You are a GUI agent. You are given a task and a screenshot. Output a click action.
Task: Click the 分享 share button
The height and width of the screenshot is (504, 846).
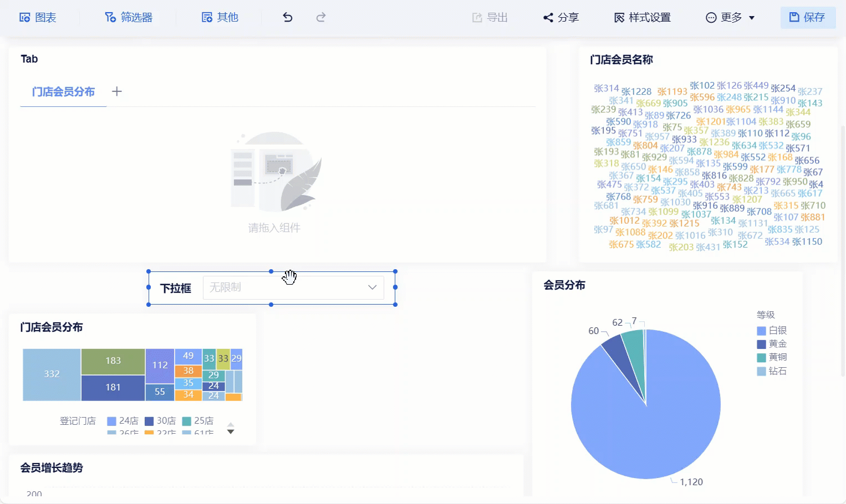[x=560, y=17]
